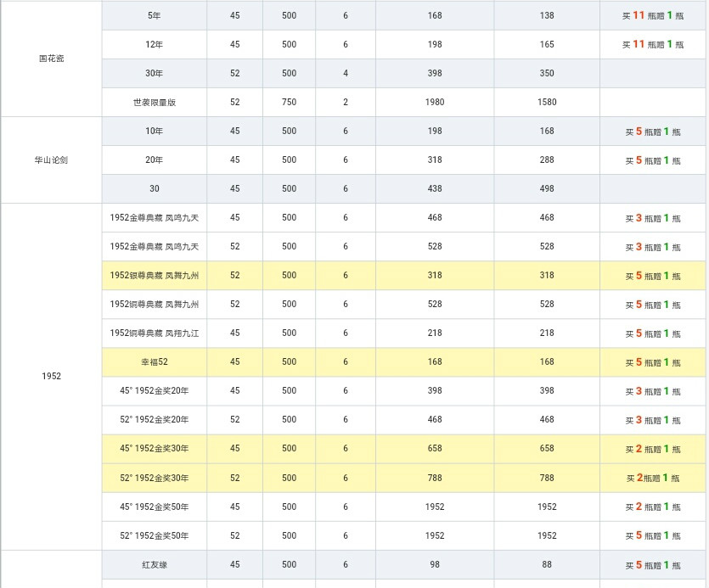Select price 1980 in 世袭限量版 row
Screen dimensions: 709x588
pos(435,102)
